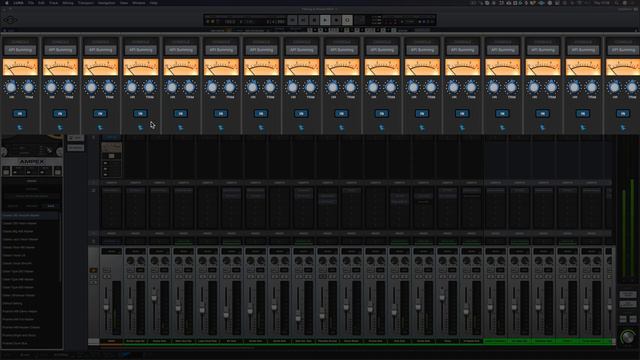This screenshot has height=360, width=640.
Task: Open API Summing selector on fifth console strip
Action: pyautogui.click(x=181, y=50)
